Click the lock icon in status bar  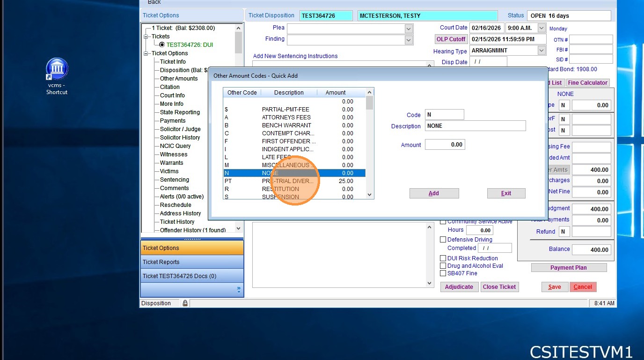[x=185, y=303]
